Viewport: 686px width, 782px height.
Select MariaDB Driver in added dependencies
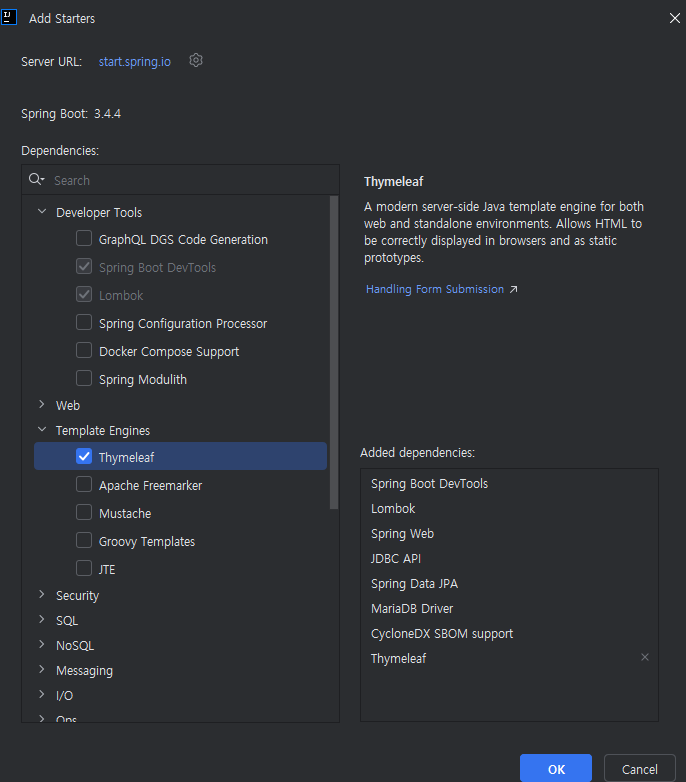click(x=412, y=608)
